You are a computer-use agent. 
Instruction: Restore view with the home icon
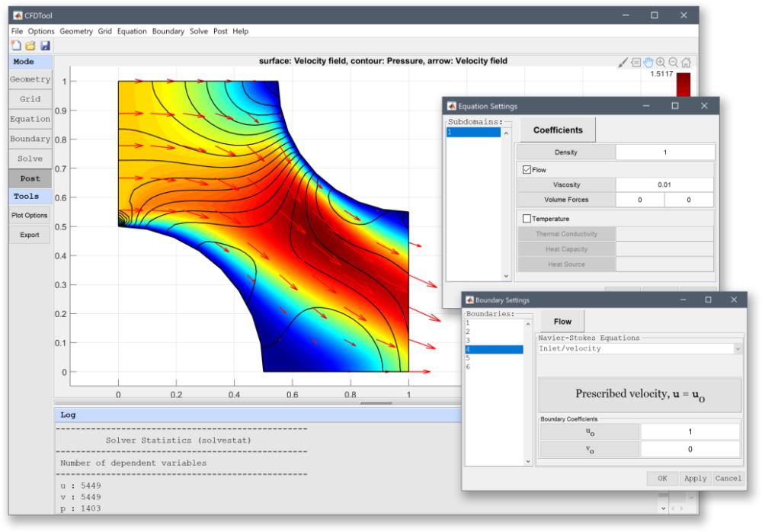point(687,62)
